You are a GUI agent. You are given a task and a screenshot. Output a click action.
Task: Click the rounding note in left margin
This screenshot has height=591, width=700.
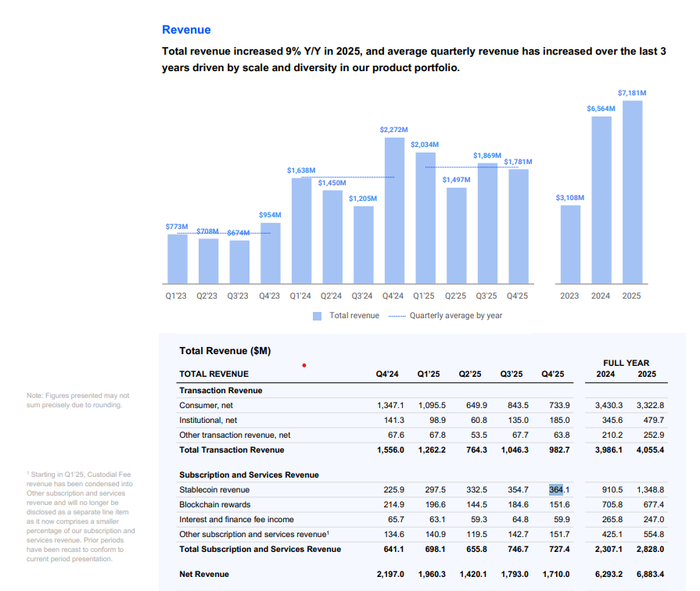(x=77, y=400)
